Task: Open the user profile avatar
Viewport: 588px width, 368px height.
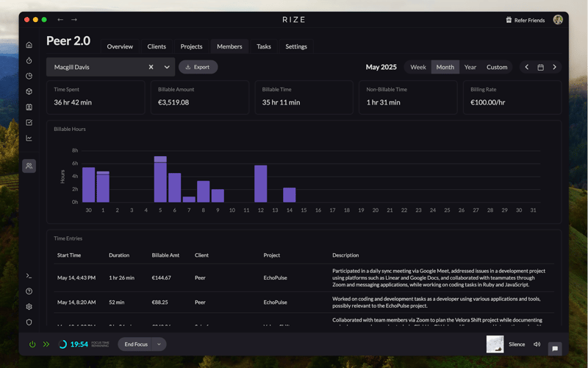Action: [x=558, y=20]
